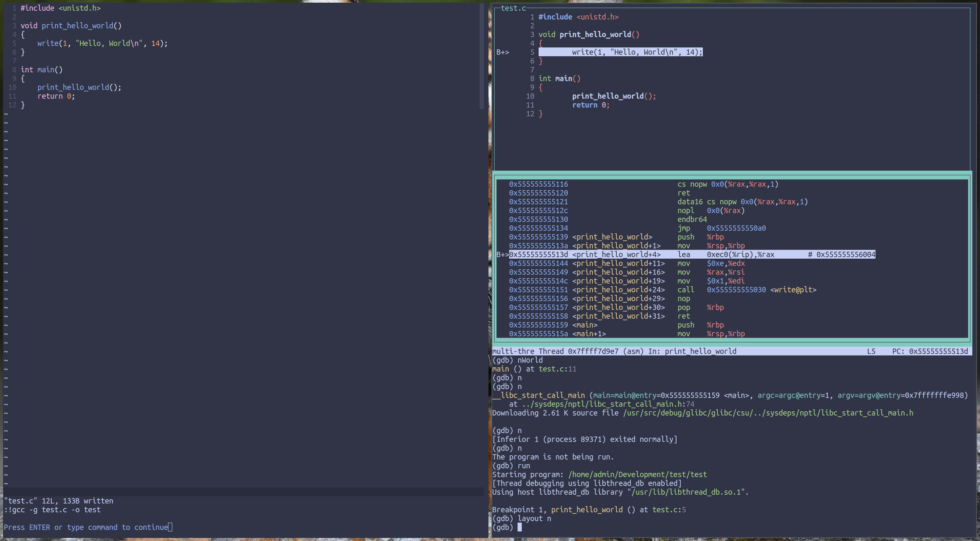980x541 pixels.
Task: Click the highlighted lea instruction at 0x55555555513d
Action: point(692,254)
